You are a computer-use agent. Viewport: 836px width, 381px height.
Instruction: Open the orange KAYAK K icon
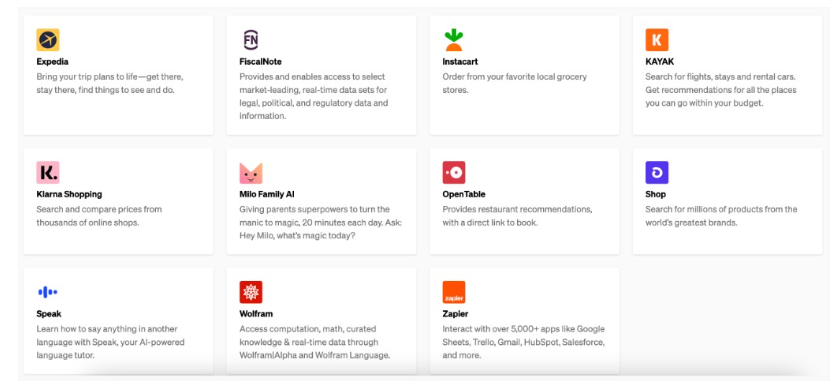(x=657, y=40)
